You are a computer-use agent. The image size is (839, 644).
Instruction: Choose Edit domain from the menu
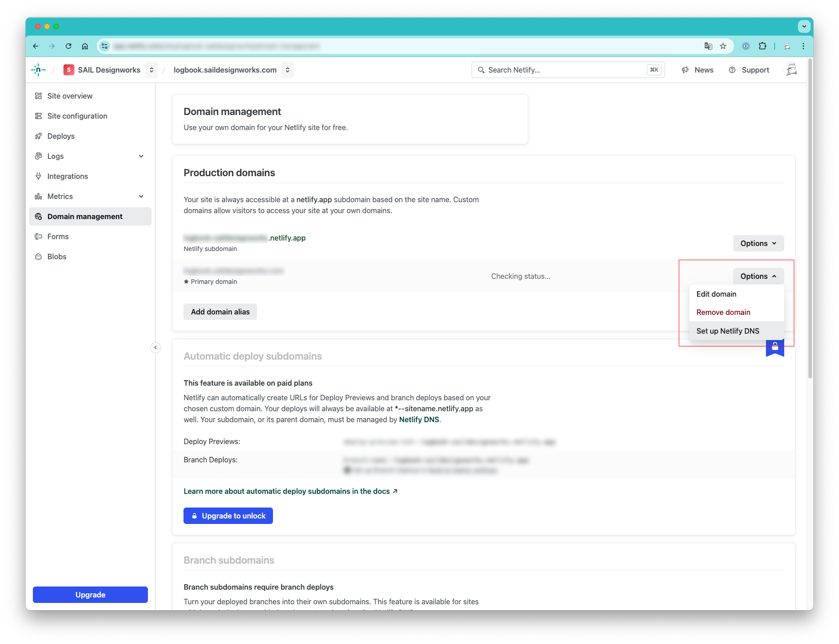click(x=736, y=294)
